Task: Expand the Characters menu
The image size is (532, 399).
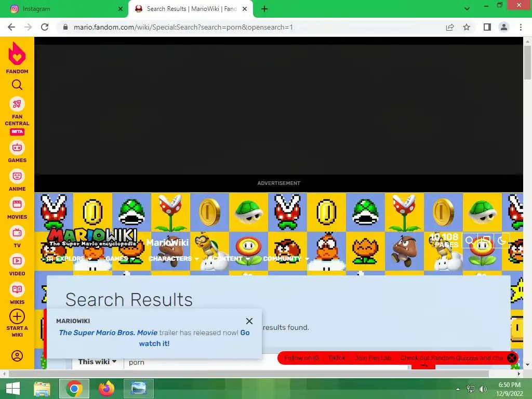Action: [174, 259]
